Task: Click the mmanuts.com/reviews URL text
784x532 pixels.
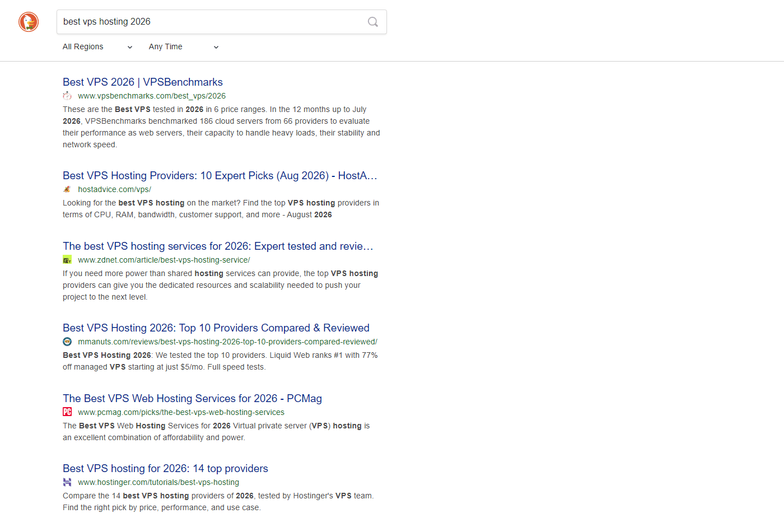Action: (x=227, y=342)
